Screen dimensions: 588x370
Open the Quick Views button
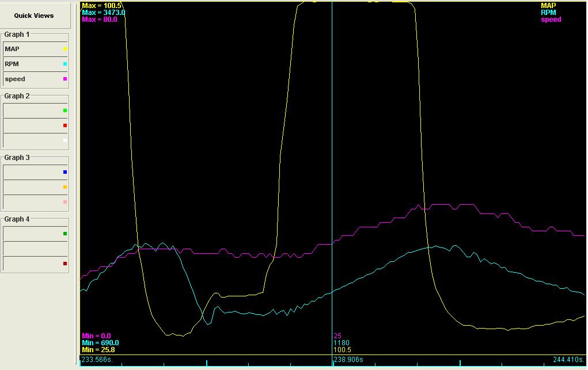pyautogui.click(x=35, y=16)
